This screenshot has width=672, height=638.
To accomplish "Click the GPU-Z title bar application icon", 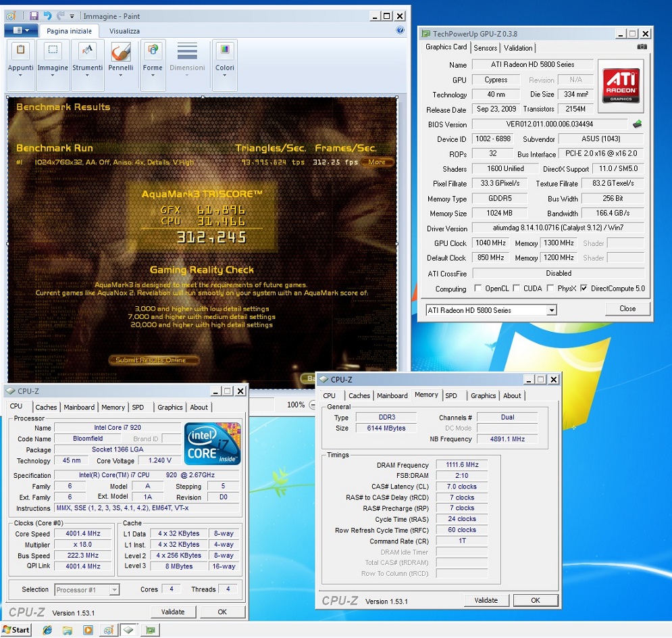I will (425, 33).
